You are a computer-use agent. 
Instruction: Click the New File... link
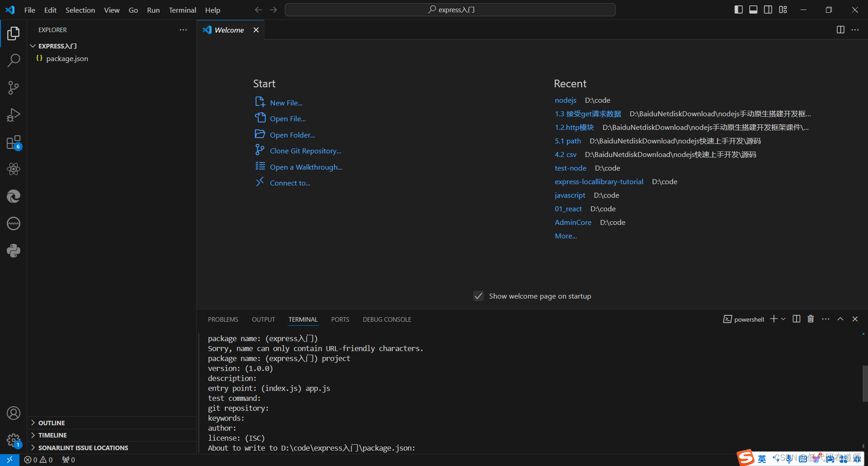[286, 103]
